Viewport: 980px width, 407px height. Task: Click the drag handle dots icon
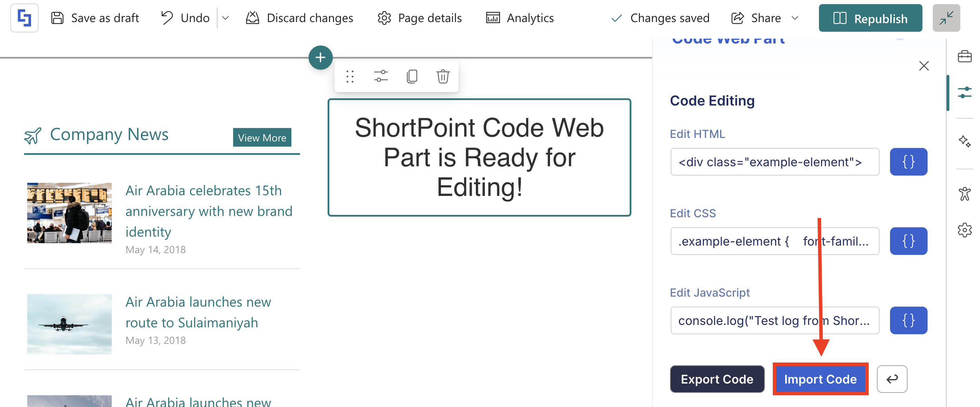tap(350, 77)
